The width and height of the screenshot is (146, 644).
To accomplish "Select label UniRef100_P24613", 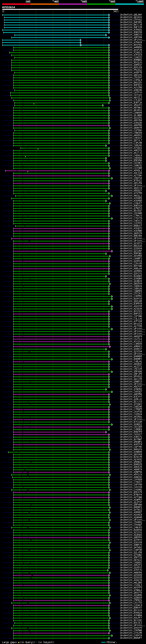I will (131, 53).
